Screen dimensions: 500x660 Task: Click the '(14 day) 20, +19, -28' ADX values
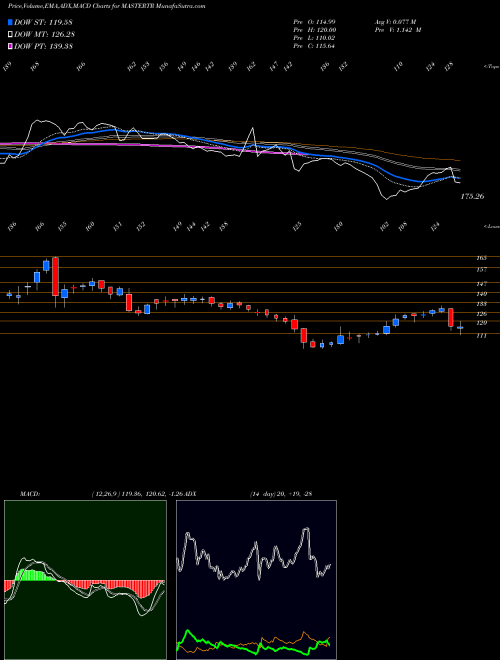[x=281, y=494]
